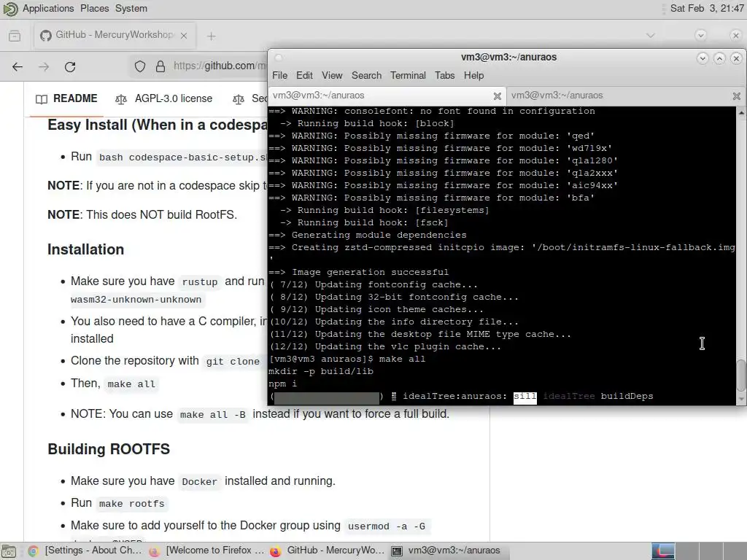Click the 'make all -B' code snippet
The width and height of the screenshot is (747, 560).
212,415
